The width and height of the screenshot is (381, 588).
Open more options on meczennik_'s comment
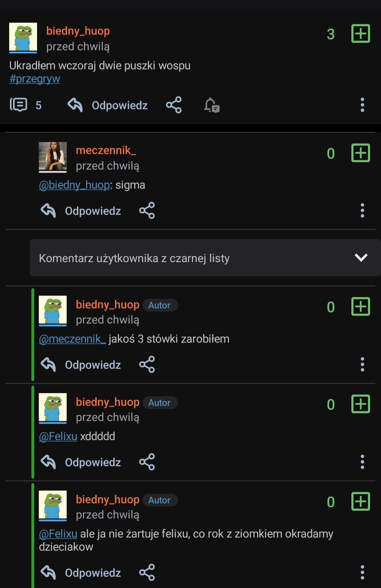point(362,210)
